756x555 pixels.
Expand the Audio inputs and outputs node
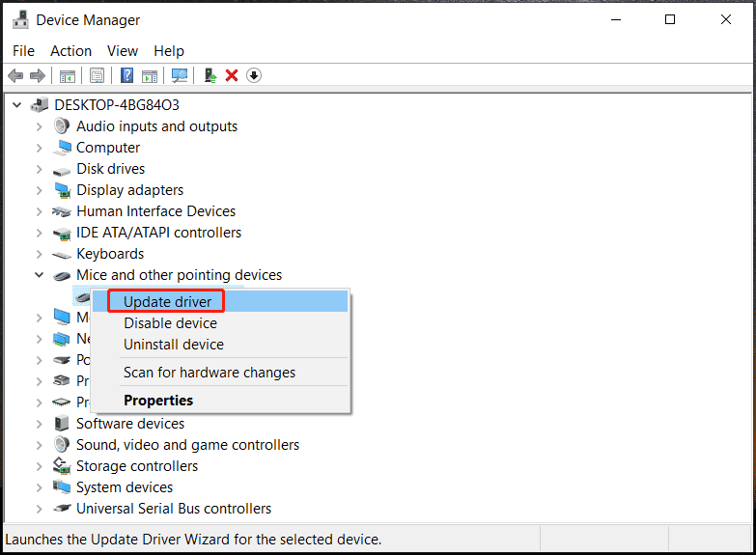point(40,126)
